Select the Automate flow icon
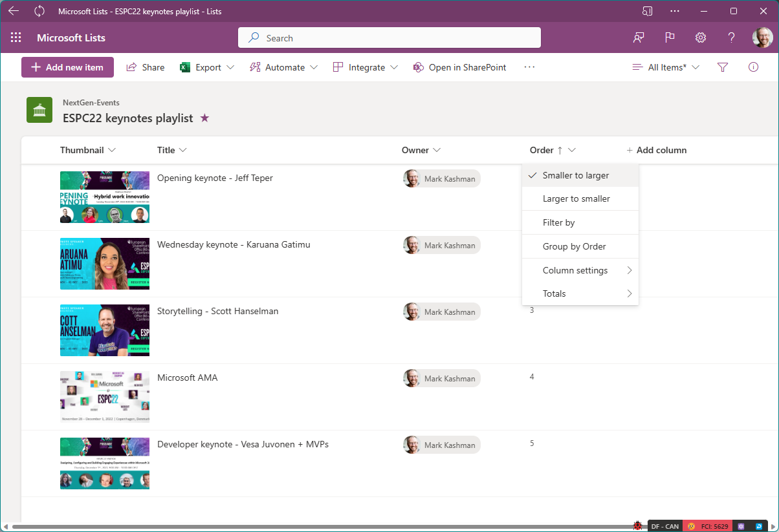The width and height of the screenshot is (779, 532). tap(255, 67)
